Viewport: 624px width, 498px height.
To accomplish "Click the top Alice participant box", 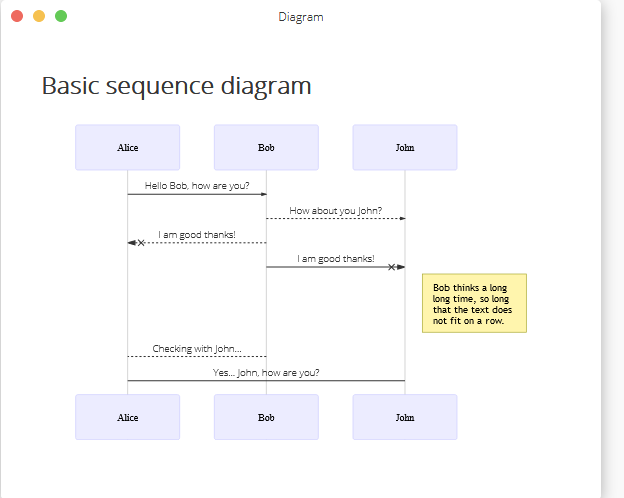I will pyautogui.click(x=127, y=147).
